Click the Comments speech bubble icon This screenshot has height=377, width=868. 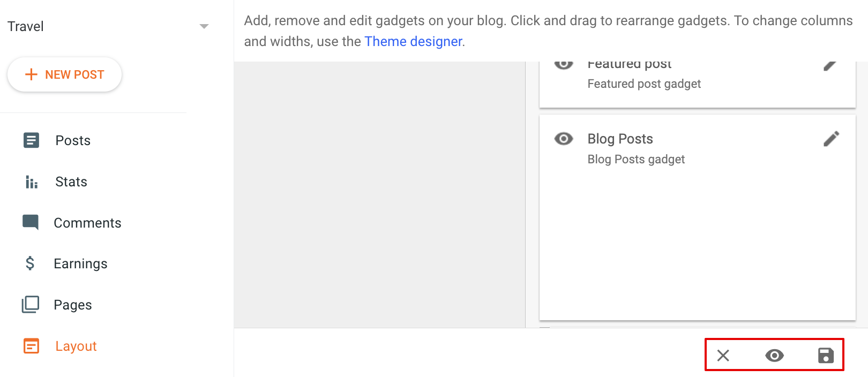(x=31, y=222)
